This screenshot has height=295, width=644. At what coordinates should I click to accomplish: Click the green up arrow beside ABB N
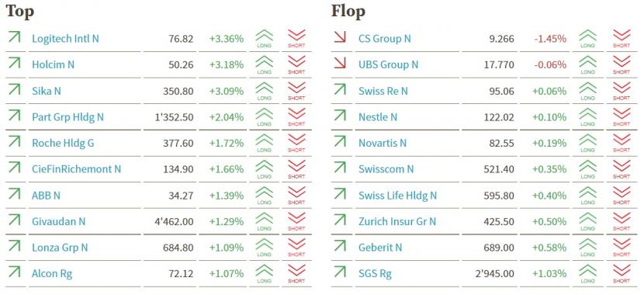pos(14,194)
